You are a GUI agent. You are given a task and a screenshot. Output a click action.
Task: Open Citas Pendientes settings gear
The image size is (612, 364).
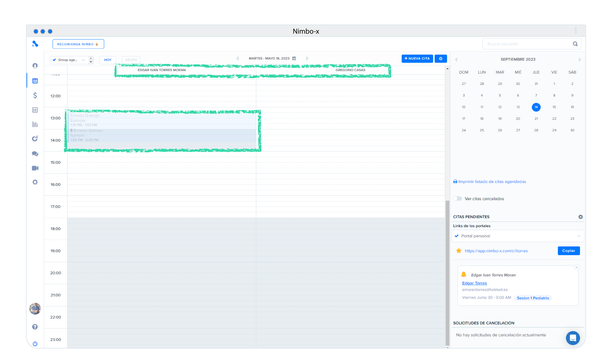coord(581,217)
